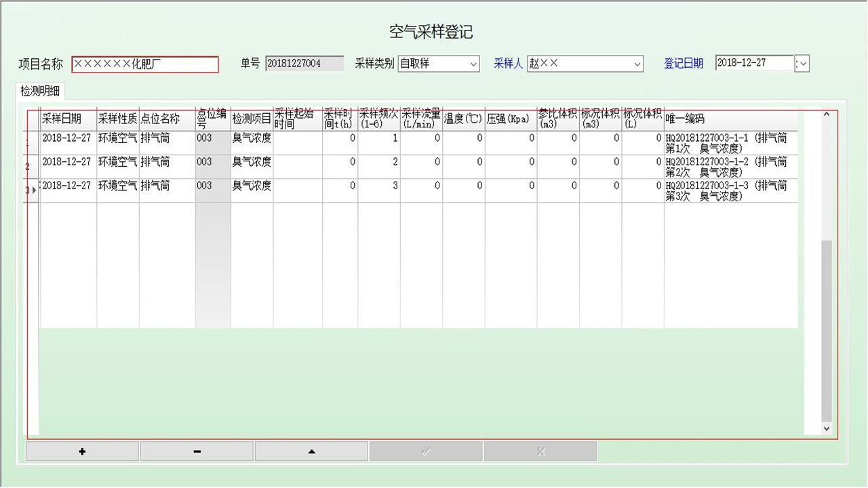Click the up-triangle edit button
Image resolution: width=868 pixels, height=488 pixels.
point(311,451)
